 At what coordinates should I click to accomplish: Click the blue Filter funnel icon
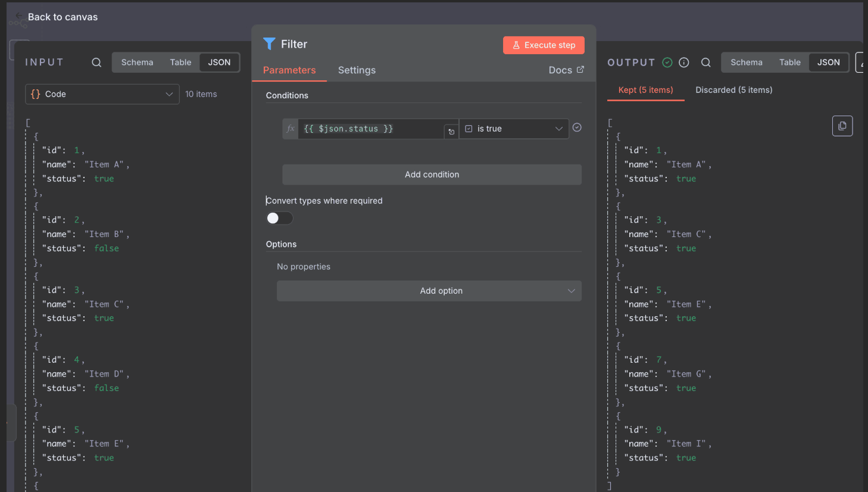(x=269, y=44)
